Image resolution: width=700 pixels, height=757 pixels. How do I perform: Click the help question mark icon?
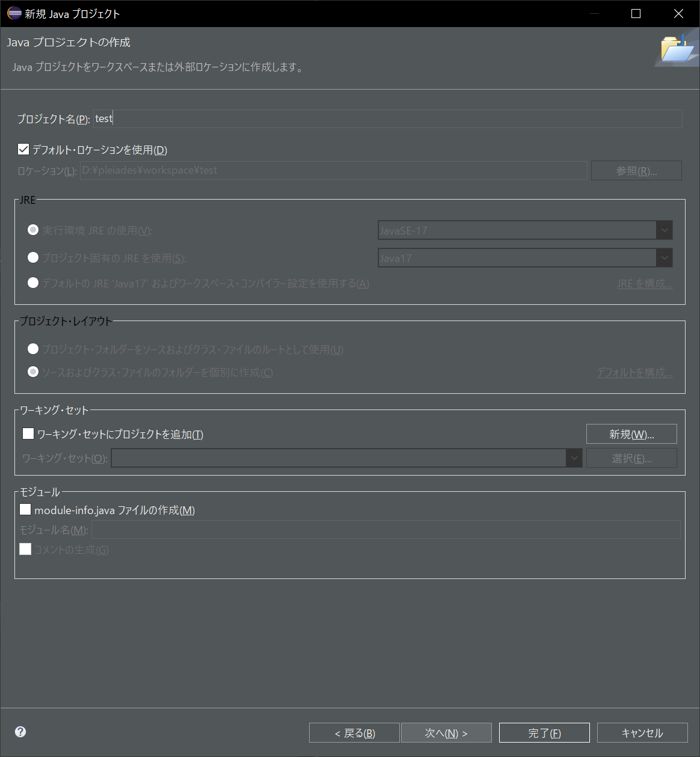tap(20, 732)
